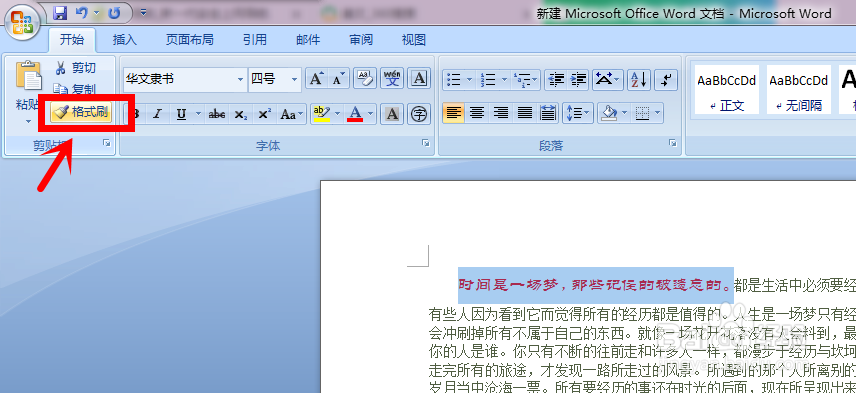Open the 剪贴板 clipboard pane launcher
Screen dimensions: 856x393
(106, 144)
